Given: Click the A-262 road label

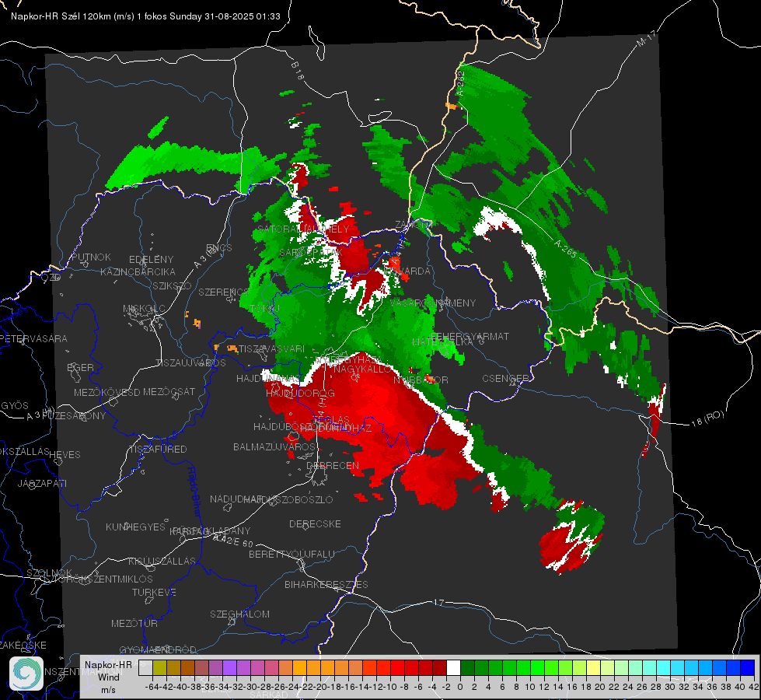Looking at the screenshot, I should [460, 83].
